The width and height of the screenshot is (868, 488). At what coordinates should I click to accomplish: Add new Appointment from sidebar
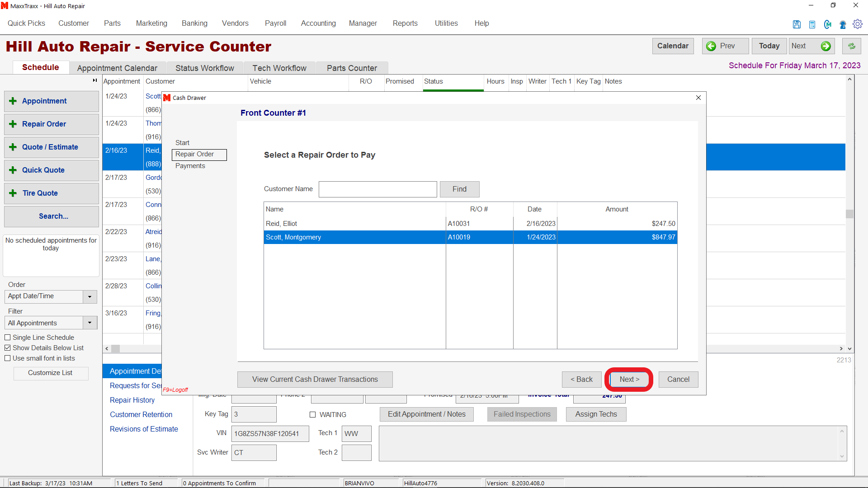pyautogui.click(x=52, y=101)
